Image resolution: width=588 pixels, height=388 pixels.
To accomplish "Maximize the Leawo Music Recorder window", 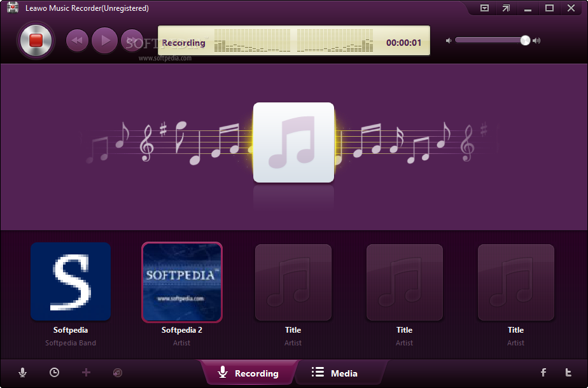I will (549, 8).
